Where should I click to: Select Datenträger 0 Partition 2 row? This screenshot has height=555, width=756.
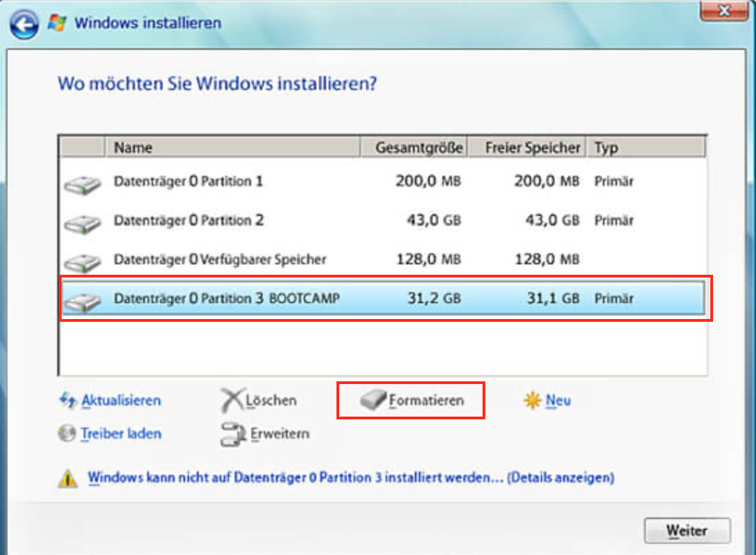click(188, 221)
